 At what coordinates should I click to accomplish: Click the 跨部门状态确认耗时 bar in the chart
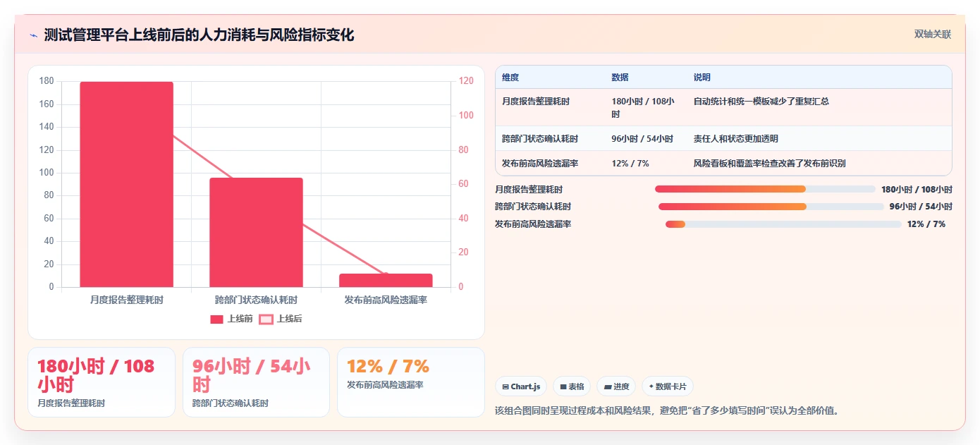point(256,232)
